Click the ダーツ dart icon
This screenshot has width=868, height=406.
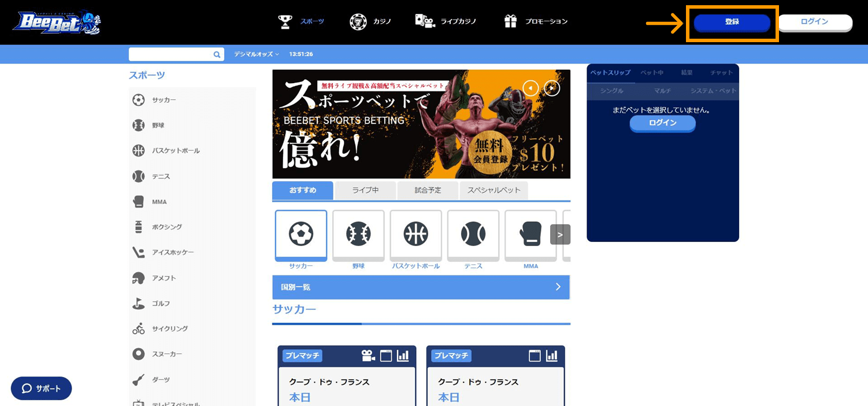(139, 379)
